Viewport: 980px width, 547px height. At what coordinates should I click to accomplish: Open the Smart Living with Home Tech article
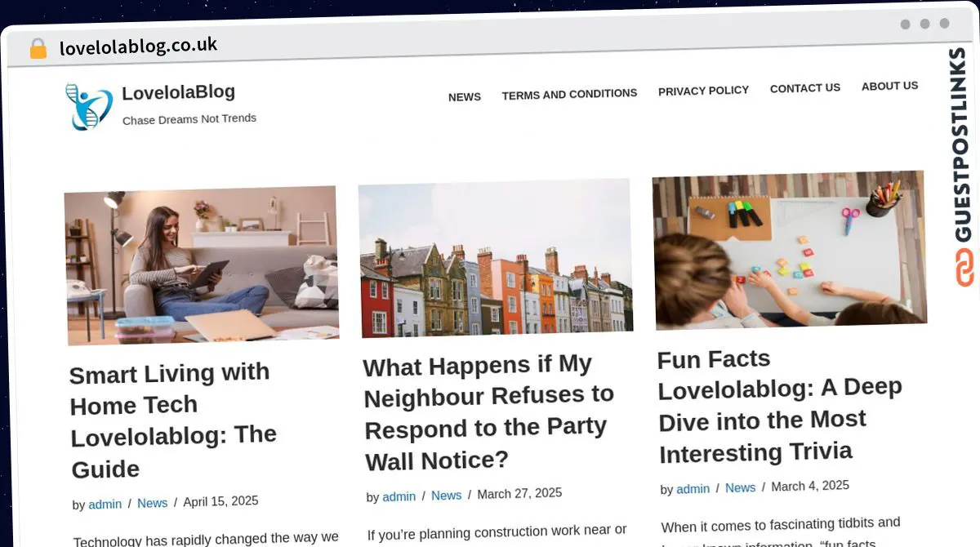pos(173,421)
